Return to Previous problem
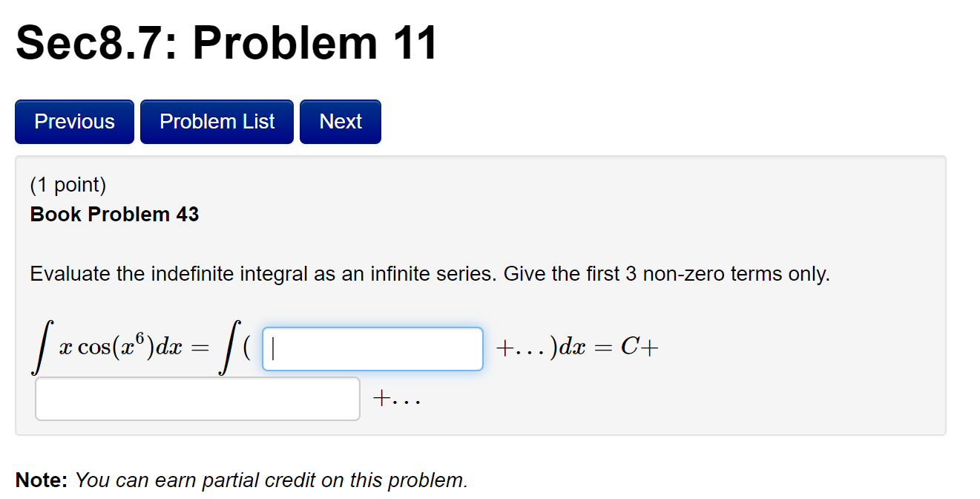 click(73, 121)
